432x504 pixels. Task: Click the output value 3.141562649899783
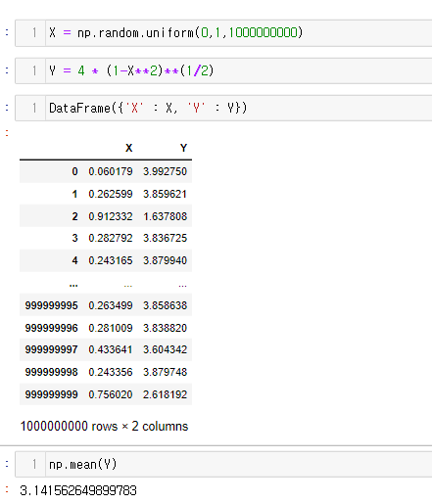[x=78, y=490]
